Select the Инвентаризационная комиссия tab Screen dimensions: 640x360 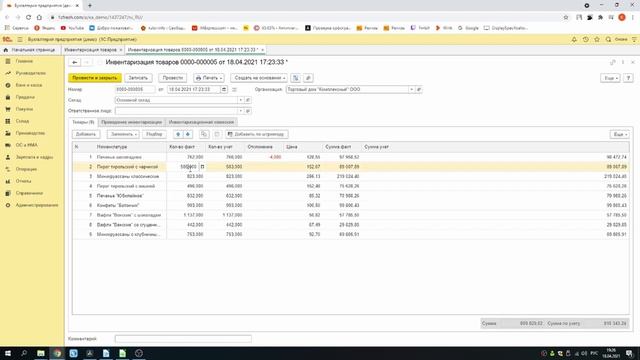tap(201, 122)
